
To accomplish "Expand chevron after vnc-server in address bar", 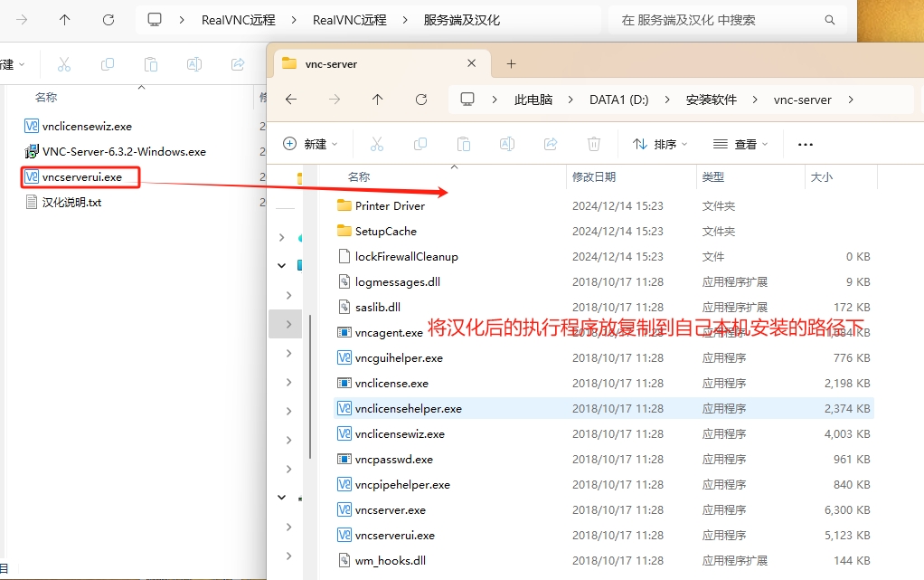I will click(851, 100).
